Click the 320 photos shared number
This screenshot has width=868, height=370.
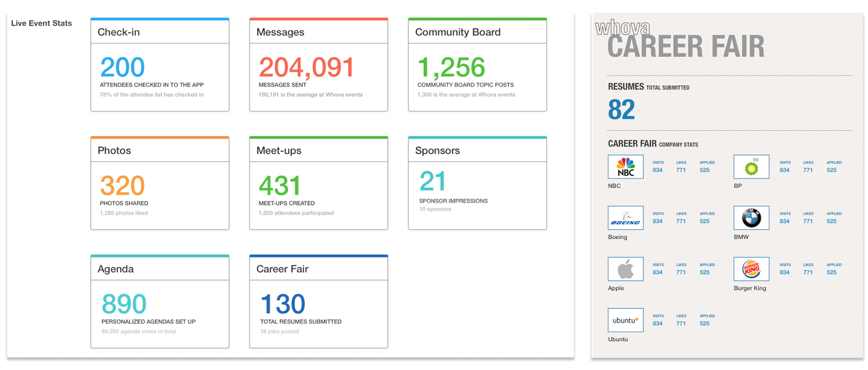(x=122, y=186)
